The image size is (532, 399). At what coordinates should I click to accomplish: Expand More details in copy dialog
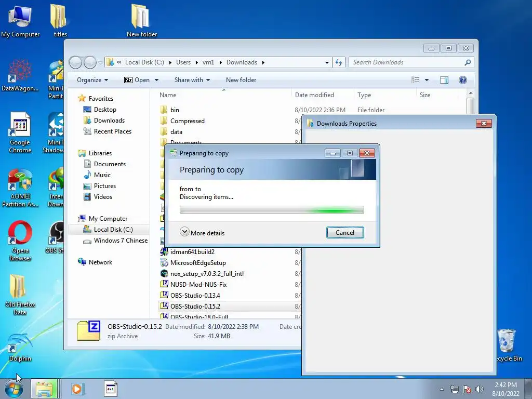(x=202, y=233)
